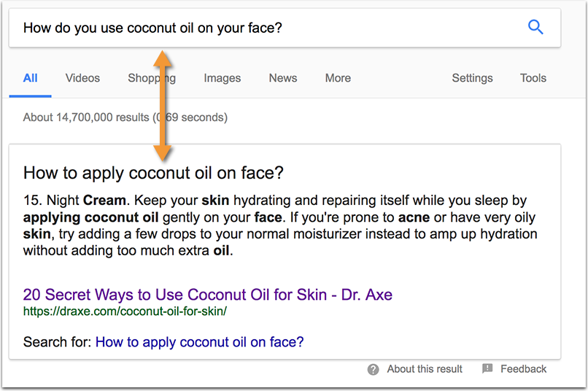Switch to the Videos tab

(x=83, y=78)
